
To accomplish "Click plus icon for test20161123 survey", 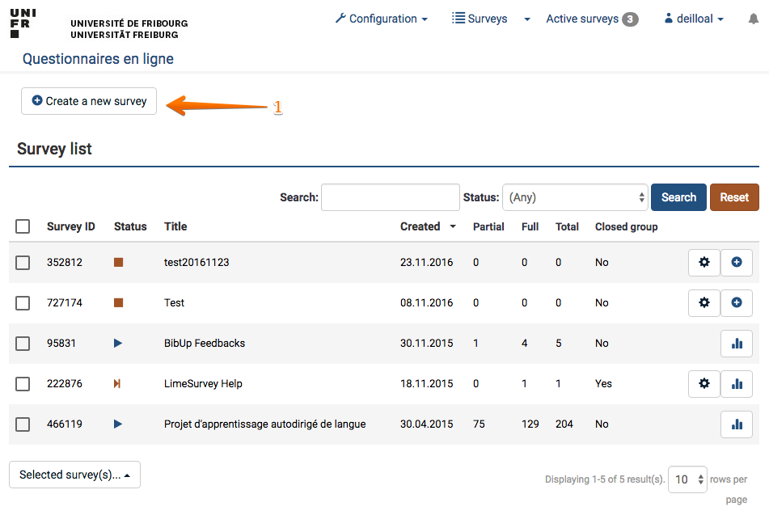I will click(736, 263).
